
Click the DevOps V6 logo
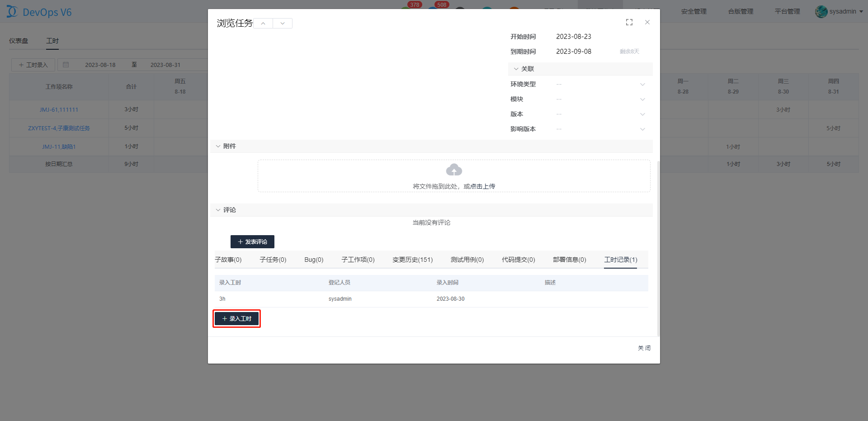39,12
